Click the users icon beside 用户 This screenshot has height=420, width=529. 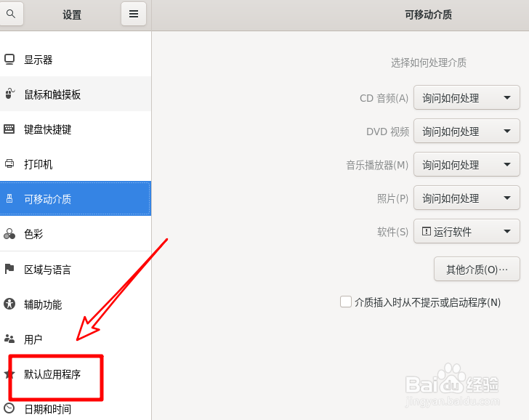pyautogui.click(x=9, y=339)
